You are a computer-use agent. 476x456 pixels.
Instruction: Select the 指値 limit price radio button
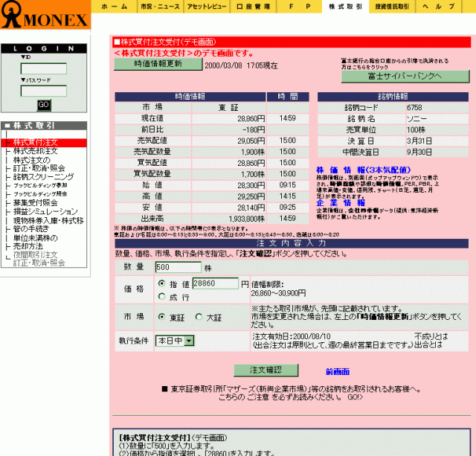[161, 283]
